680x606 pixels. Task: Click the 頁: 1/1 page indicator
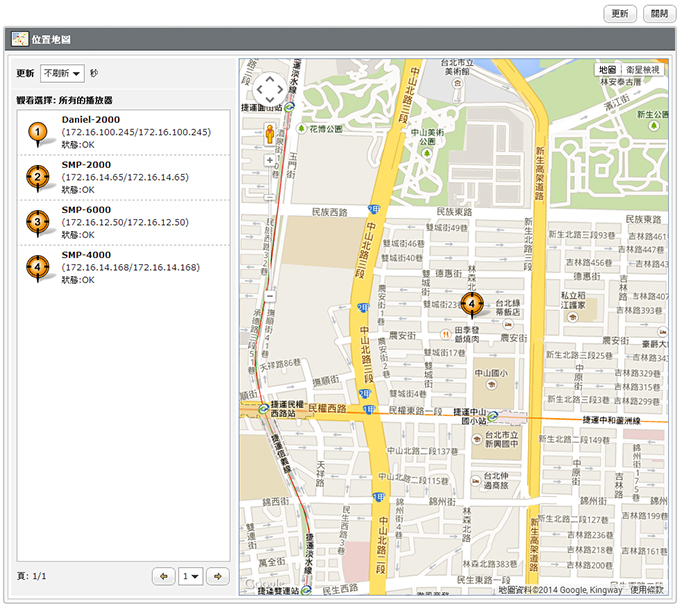tap(31, 577)
